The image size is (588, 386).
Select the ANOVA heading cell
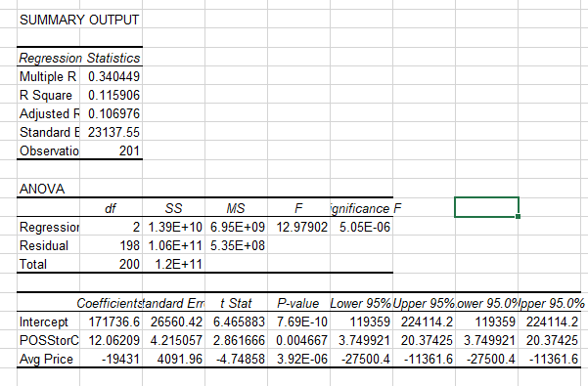click(x=42, y=189)
